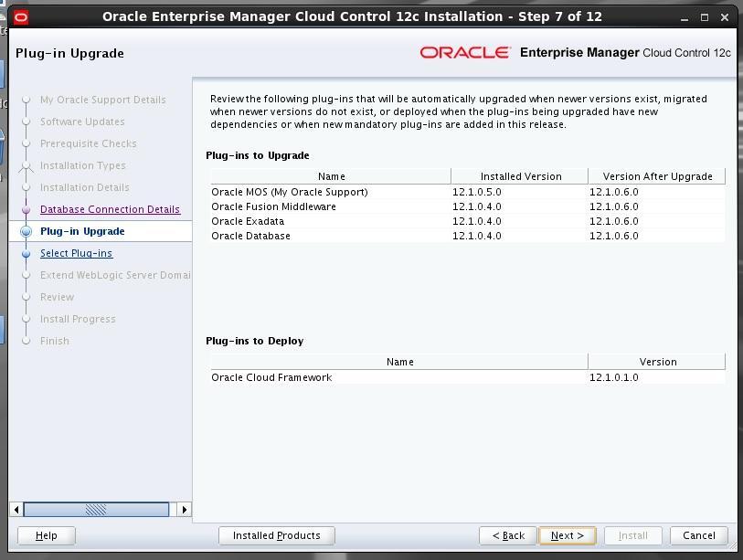Click the Database Connection Details bullet icon
The height and width of the screenshot is (560, 743).
[27, 209]
